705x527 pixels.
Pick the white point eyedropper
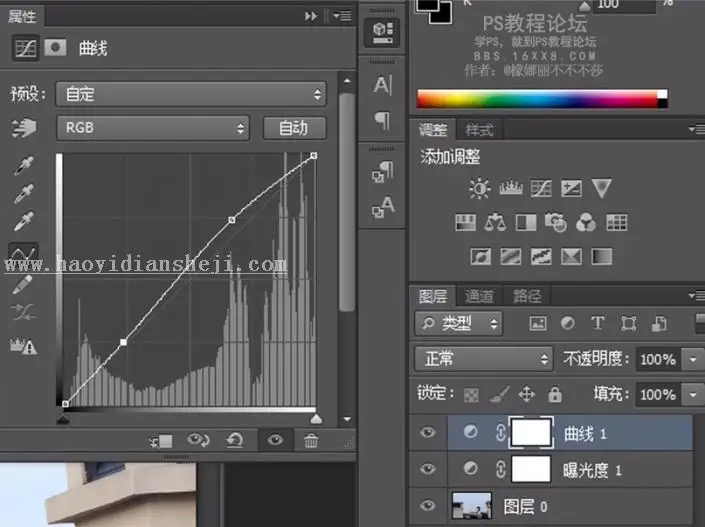click(x=23, y=222)
